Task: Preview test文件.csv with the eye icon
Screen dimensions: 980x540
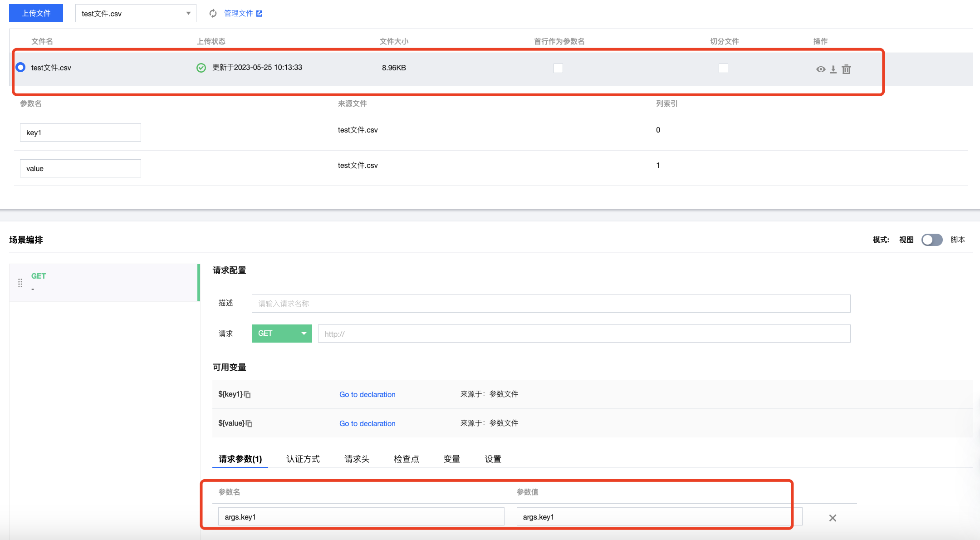Action: [x=820, y=69]
